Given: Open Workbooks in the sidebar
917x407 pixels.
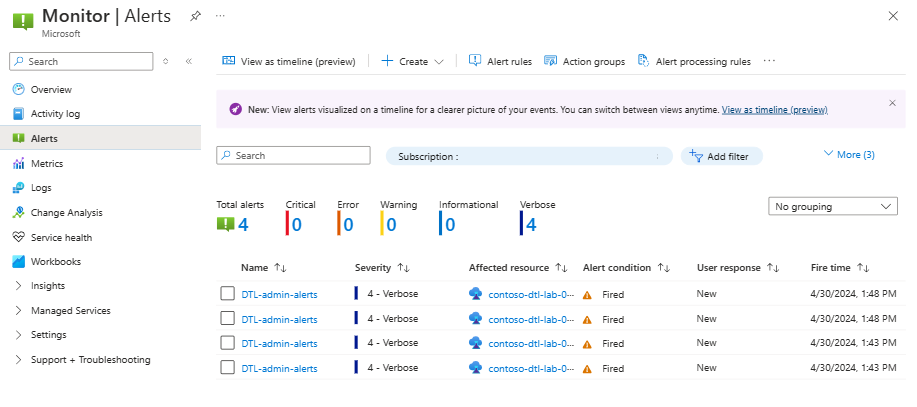Looking at the screenshot, I should point(56,261).
